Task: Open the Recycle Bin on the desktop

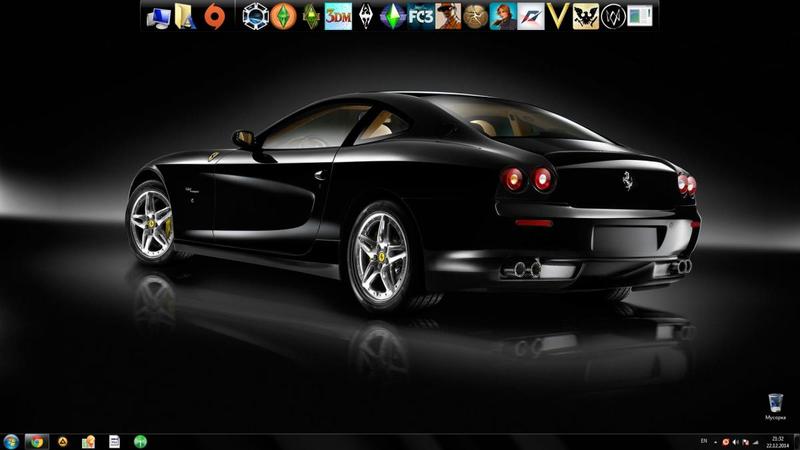Action: point(775,405)
